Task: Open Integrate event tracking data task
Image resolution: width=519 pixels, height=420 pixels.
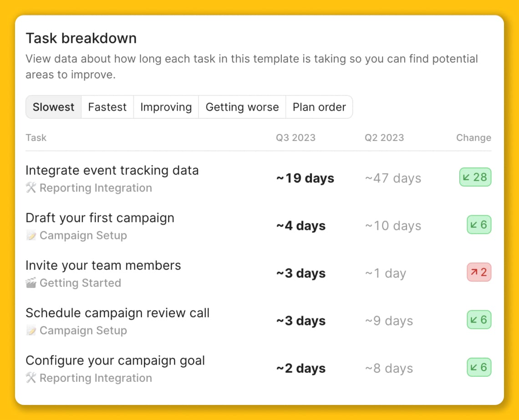Action: [x=112, y=171]
